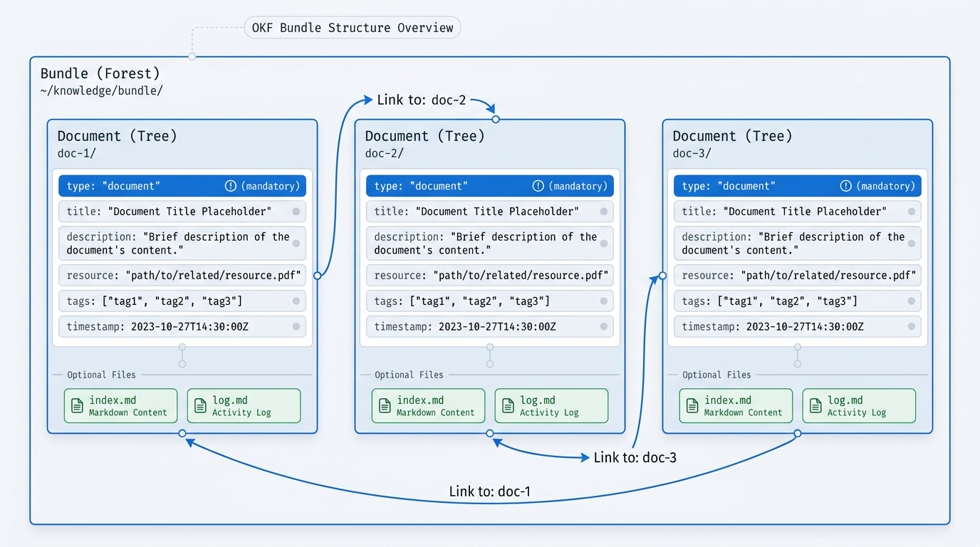
Task: Click the log.md file icon in doc-1
Action: point(200,406)
